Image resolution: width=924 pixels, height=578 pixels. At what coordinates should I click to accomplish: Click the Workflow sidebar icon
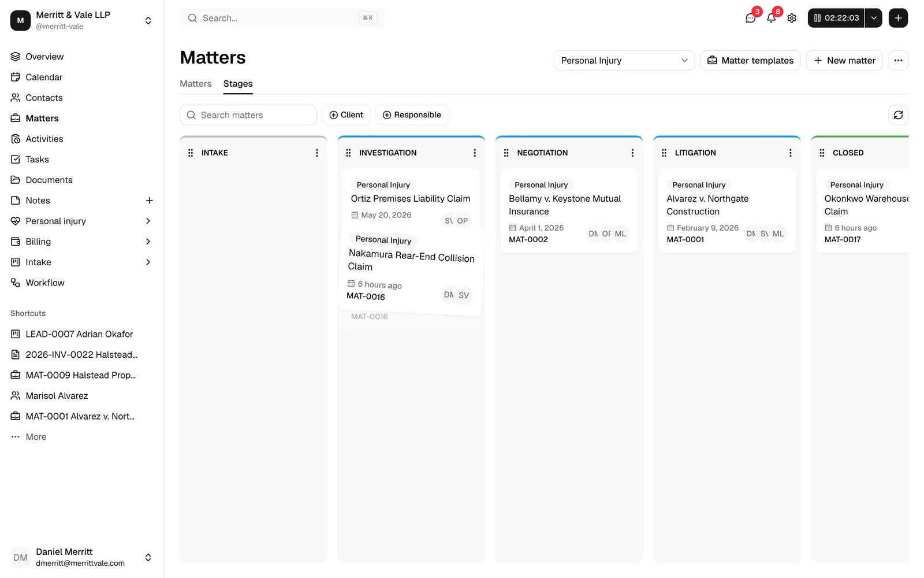pos(16,283)
